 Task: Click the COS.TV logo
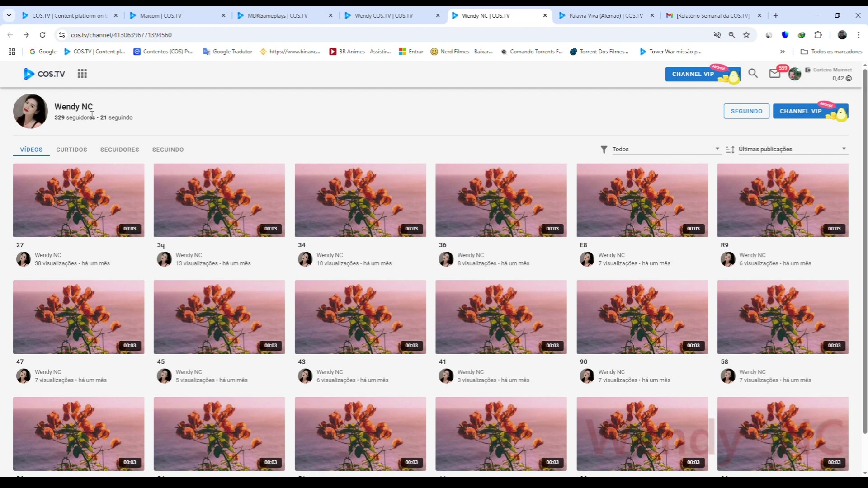[x=45, y=74]
